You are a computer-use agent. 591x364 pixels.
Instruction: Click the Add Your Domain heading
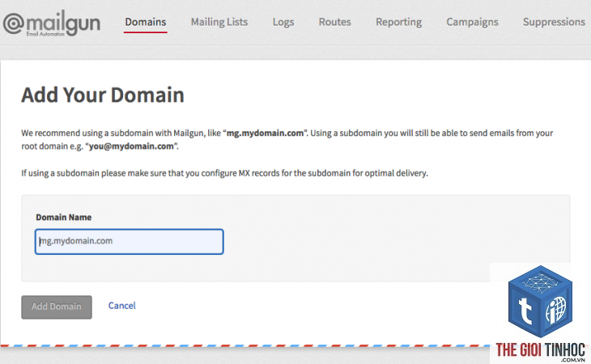click(103, 95)
